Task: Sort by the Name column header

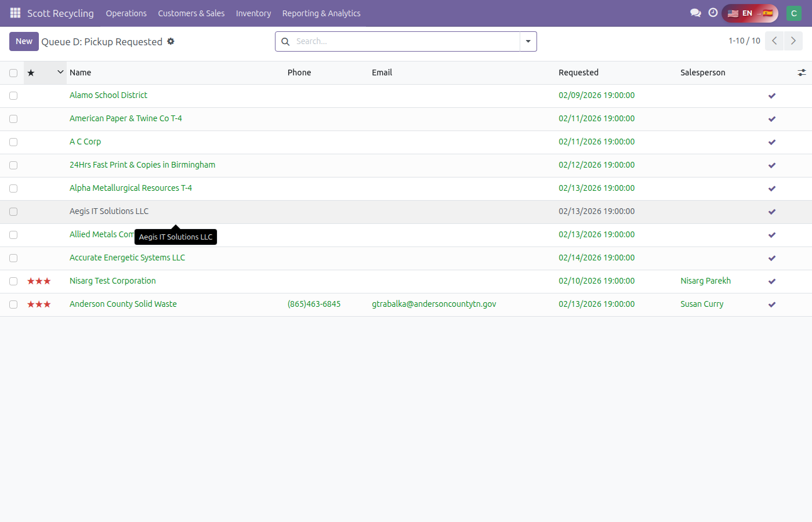Action: (81, 72)
